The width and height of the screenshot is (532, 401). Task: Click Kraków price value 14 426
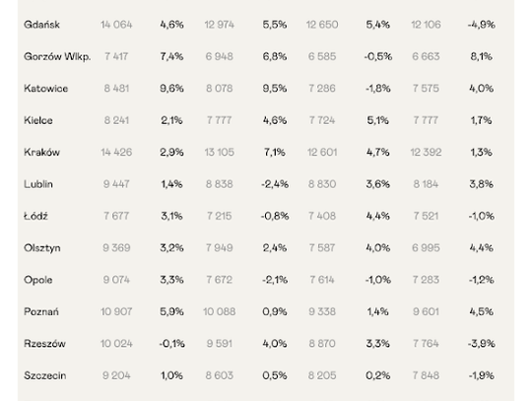(116, 153)
